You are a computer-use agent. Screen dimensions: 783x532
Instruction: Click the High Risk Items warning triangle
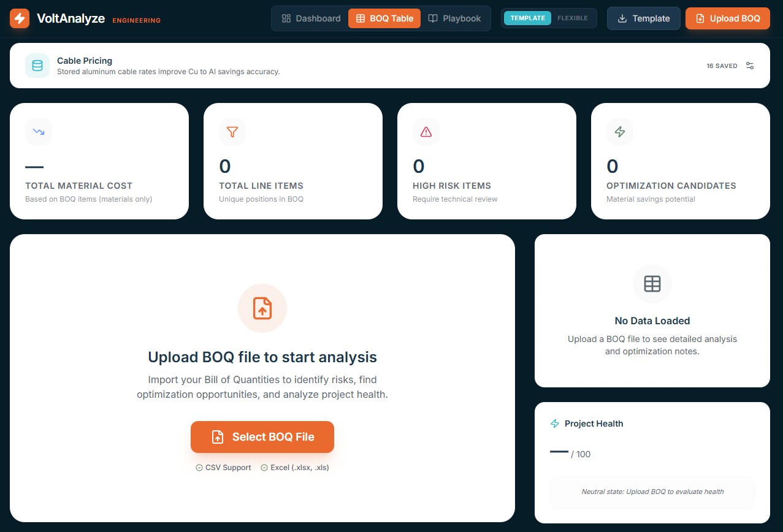click(426, 132)
